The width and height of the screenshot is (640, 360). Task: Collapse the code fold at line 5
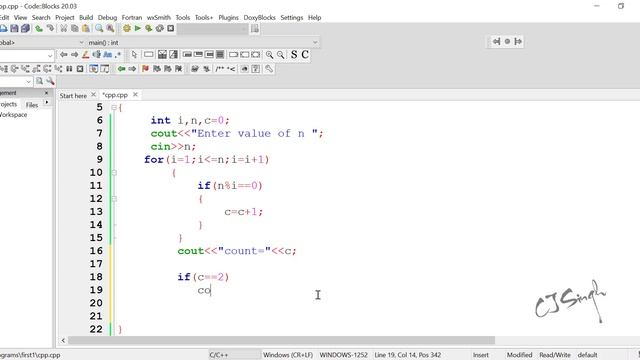[114, 107]
